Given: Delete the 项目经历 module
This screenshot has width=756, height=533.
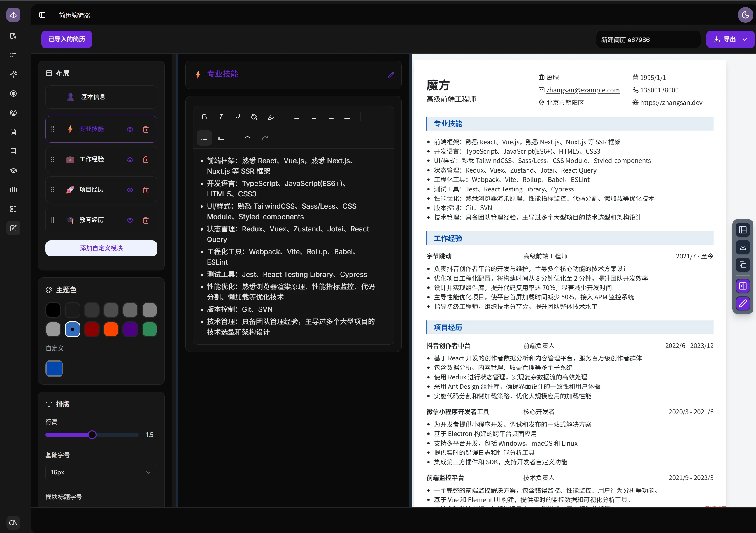Looking at the screenshot, I should pyautogui.click(x=146, y=190).
